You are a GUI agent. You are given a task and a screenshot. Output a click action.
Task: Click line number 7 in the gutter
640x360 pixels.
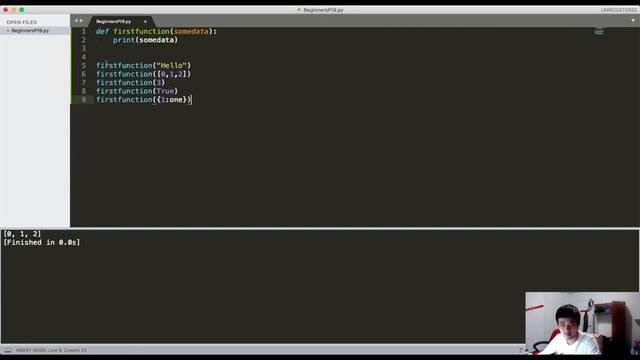click(84, 83)
